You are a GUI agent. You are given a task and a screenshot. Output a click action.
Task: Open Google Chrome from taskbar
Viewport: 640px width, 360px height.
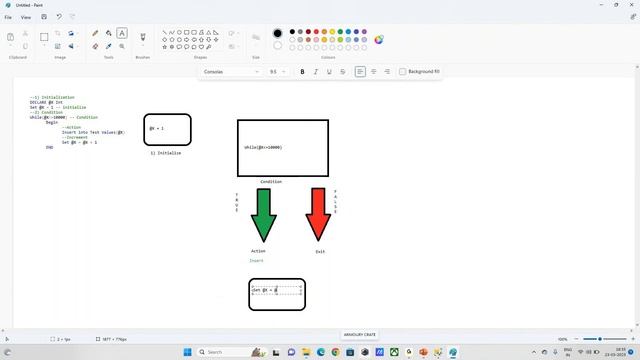tap(336, 352)
